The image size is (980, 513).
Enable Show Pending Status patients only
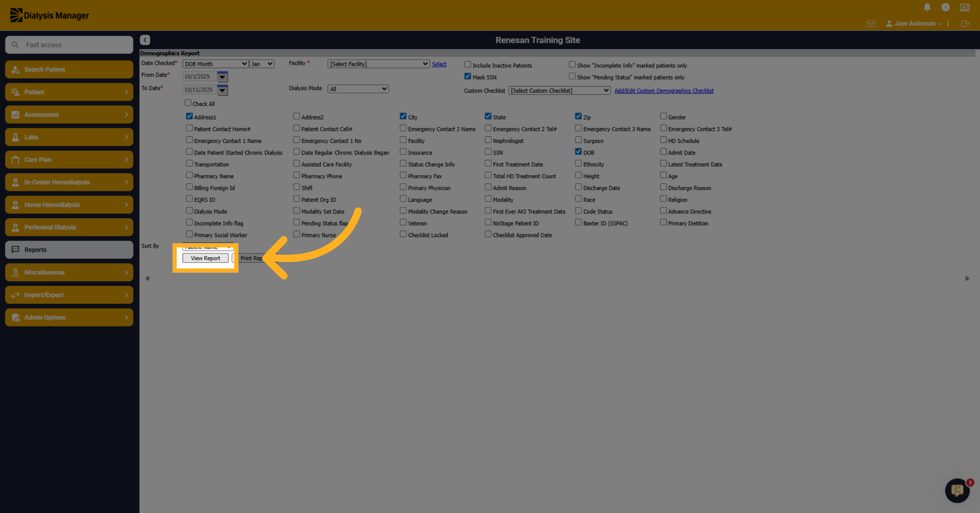(x=572, y=76)
